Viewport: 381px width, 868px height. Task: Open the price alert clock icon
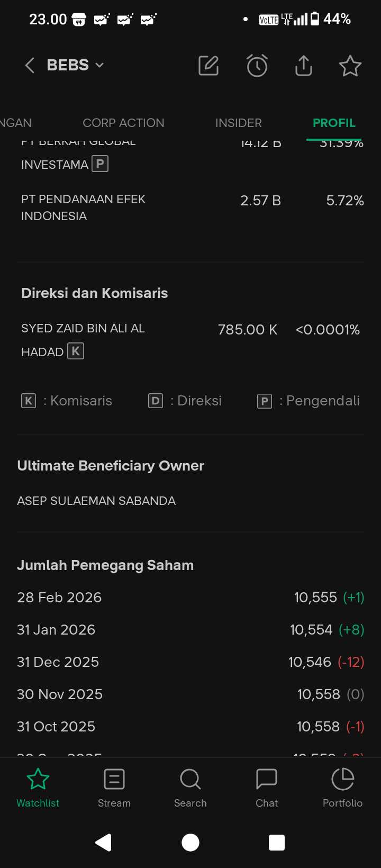(257, 66)
